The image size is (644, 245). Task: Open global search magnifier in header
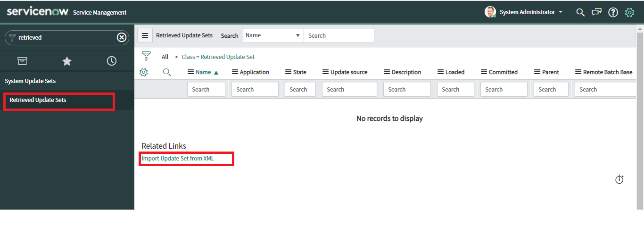coord(580,12)
